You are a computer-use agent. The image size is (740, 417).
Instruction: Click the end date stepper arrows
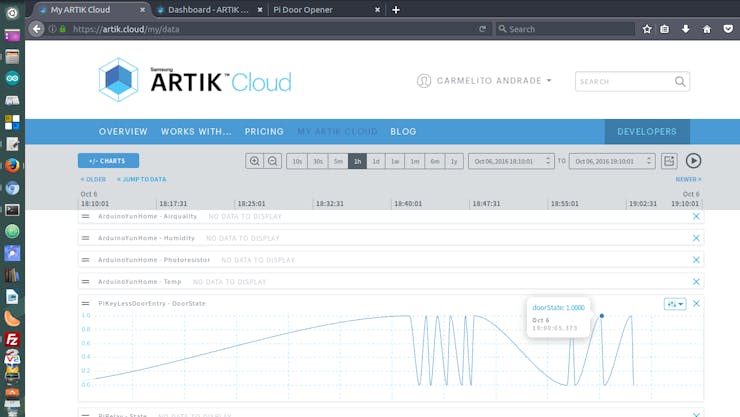pyautogui.click(x=649, y=161)
